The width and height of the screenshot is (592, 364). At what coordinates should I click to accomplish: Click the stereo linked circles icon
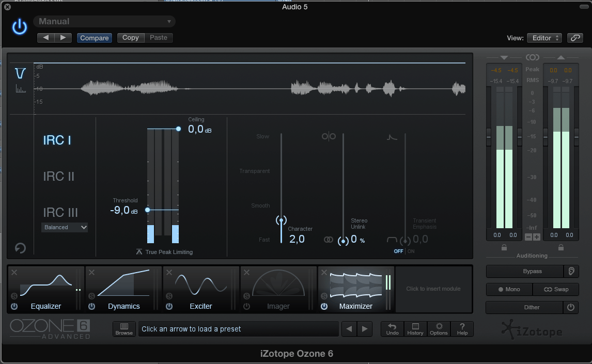329,240
